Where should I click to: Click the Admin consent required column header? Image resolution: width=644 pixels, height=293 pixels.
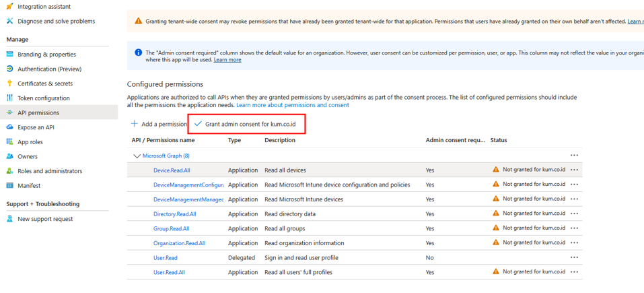click(456, 140)
